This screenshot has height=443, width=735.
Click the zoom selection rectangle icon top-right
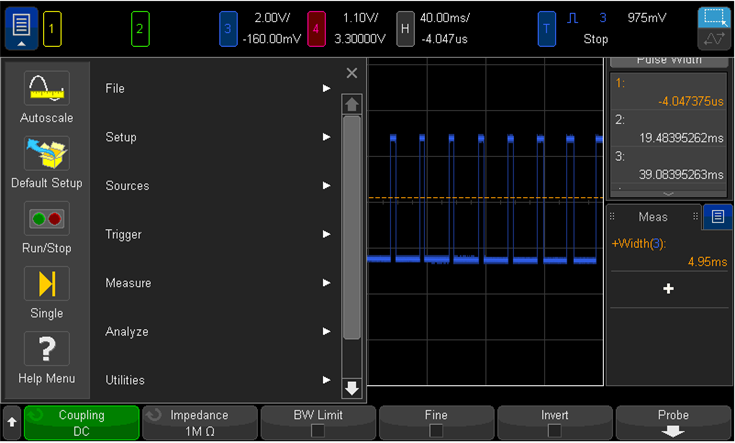714,19
